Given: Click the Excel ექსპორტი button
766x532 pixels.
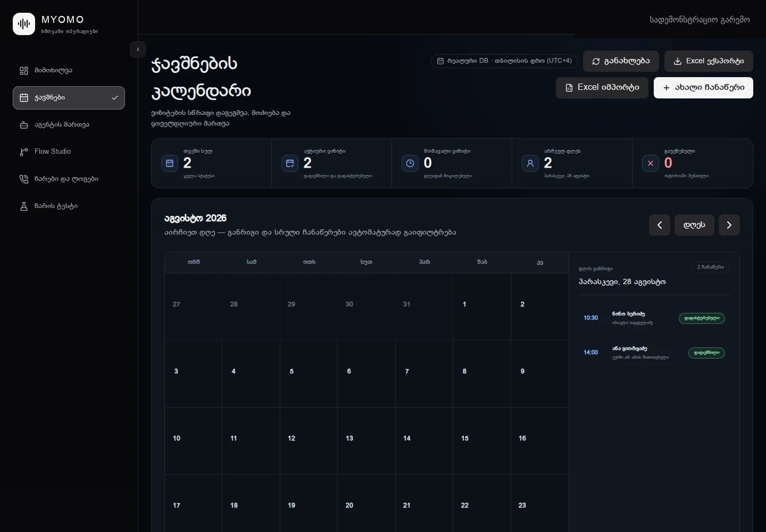Looking at the screenshot, I should tap(709, 61).
